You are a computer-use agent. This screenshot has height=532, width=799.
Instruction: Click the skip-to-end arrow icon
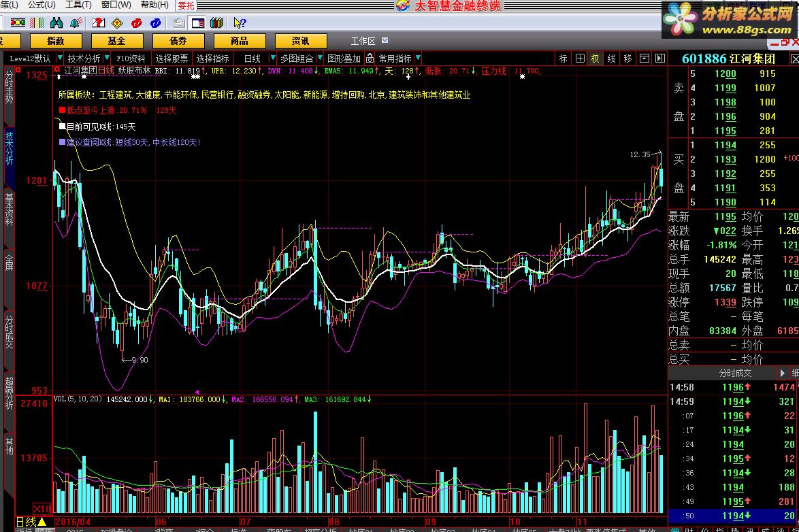pos(660,58)
